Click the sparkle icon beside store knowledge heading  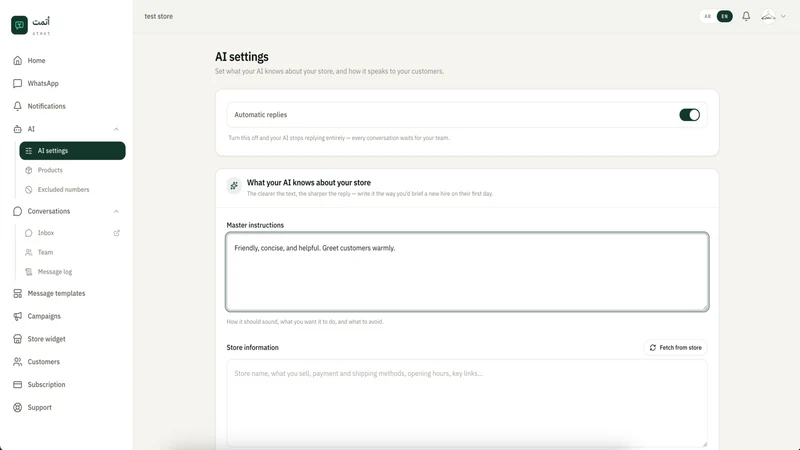tap(234, 186)
